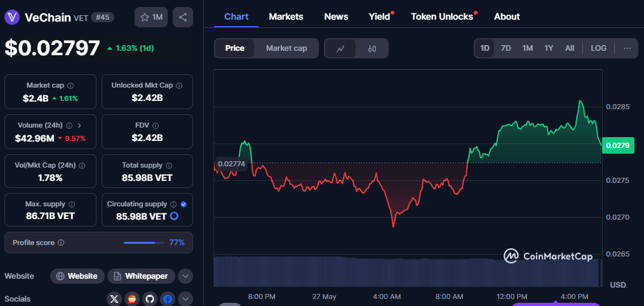Show info icon for Volume (24h)
The image size is (644, 306).
click(x=69, y=125)
